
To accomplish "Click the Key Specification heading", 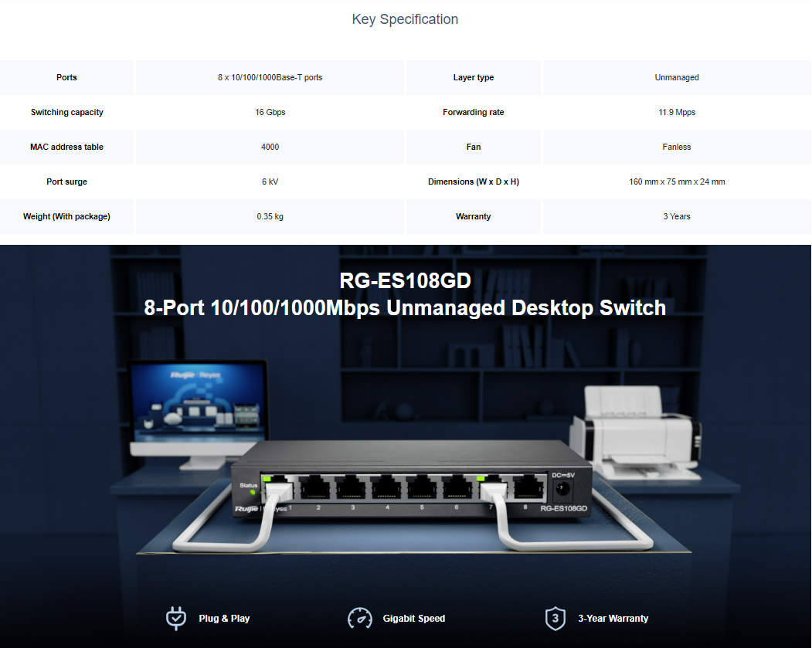I will [405, 19].
